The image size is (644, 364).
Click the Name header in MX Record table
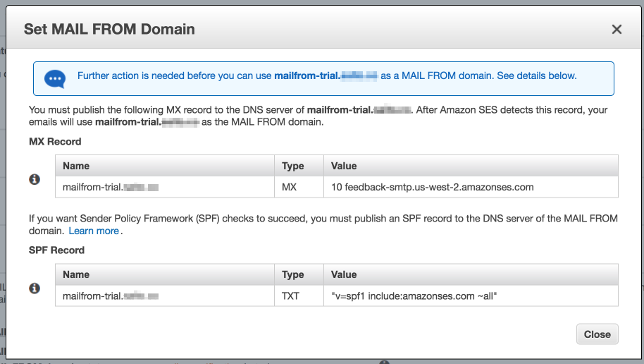[76, 166]
